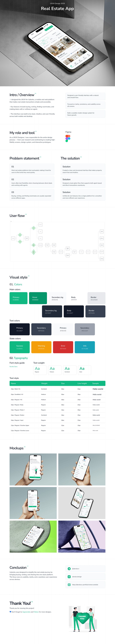Click the "Intro / Overview" heading
Image resolution: width=115 pixels, height=644 pixels.
[22, 95]
